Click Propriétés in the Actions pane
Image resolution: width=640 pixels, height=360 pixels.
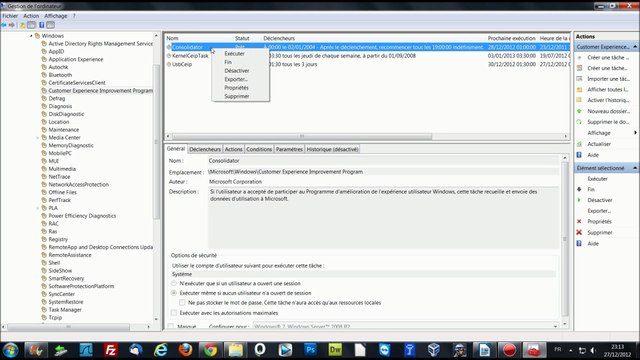point(599,222)
